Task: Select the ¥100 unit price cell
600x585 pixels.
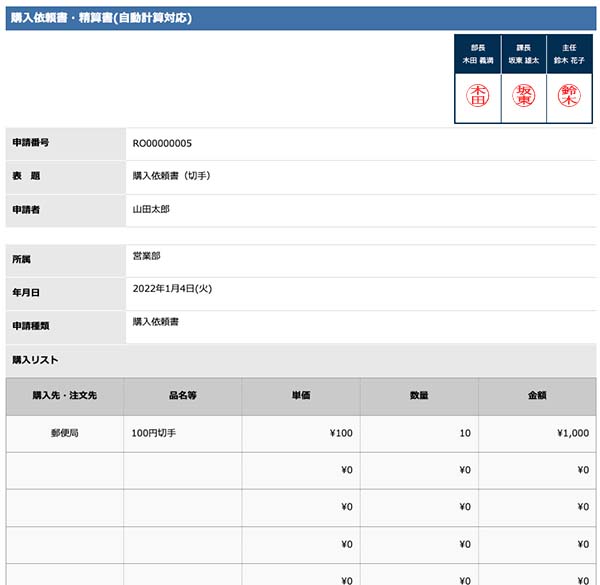Action: [x=301, y=433]
